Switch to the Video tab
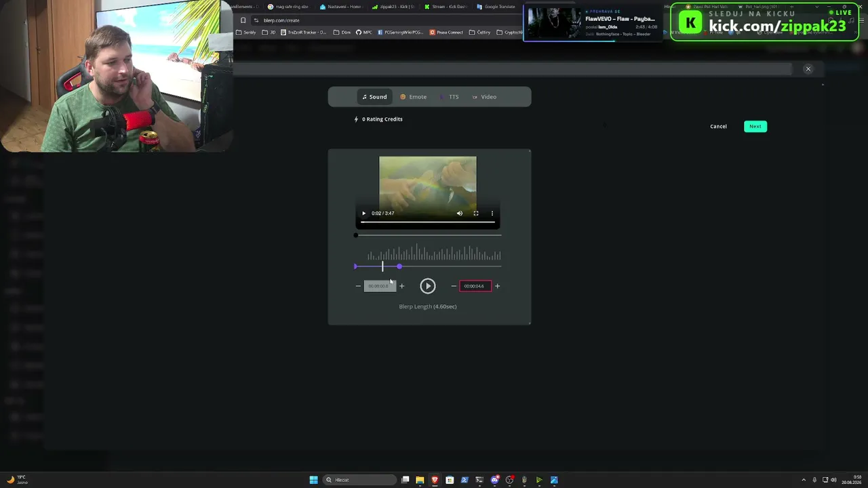Viewport: 868px width, 488px height. (484, 97)
